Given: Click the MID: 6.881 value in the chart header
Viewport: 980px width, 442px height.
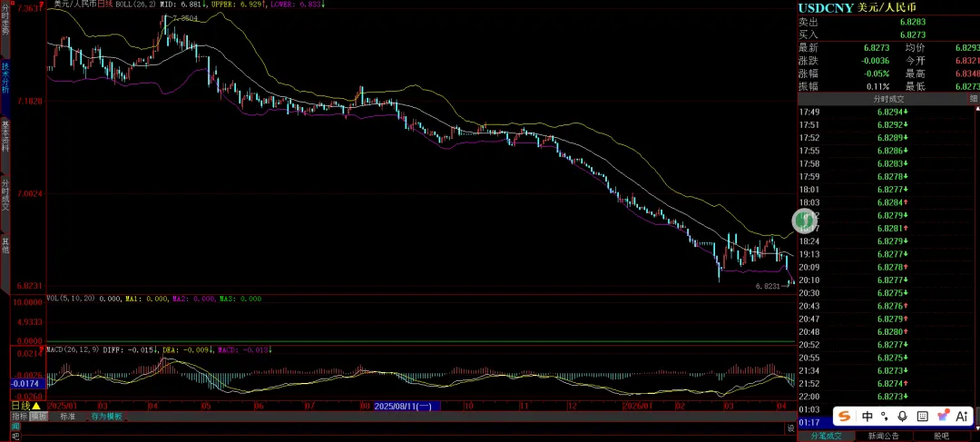Looking at the screenshot, I should pos(184,4).
